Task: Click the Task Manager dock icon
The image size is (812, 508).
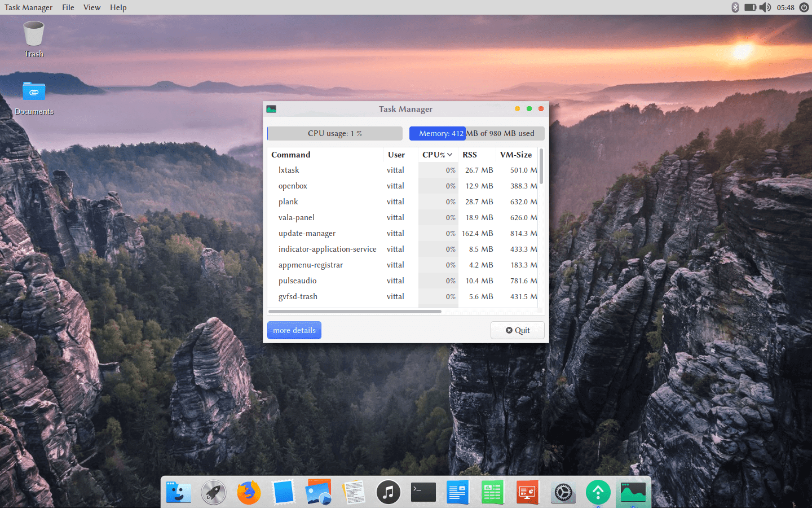Action: [x=633, y=492]
